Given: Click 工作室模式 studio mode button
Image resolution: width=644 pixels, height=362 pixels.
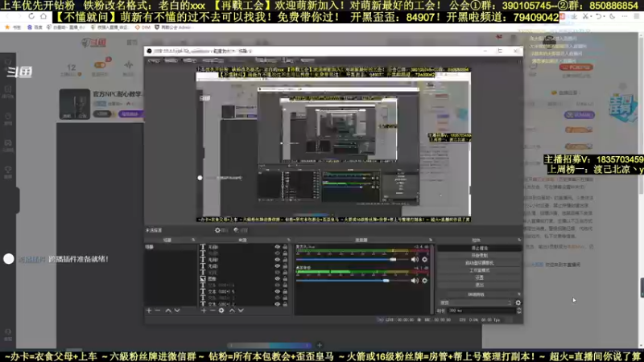Looking at the screenshot, I should pos(479,270).
